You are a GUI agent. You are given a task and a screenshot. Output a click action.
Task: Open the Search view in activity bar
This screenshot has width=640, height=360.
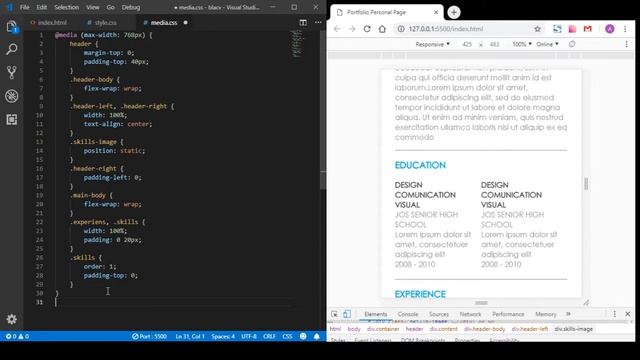[x=11, y=49]
